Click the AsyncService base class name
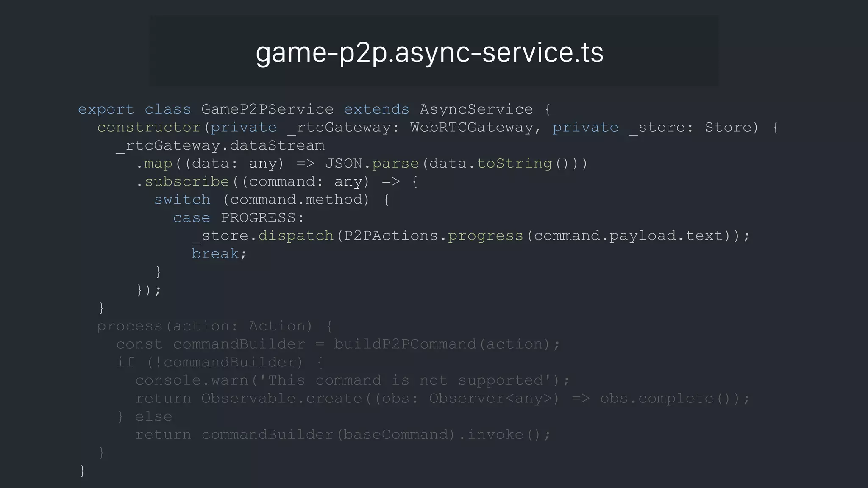The width and height of the screenshot is (868, 488). [x=476, y=109]
